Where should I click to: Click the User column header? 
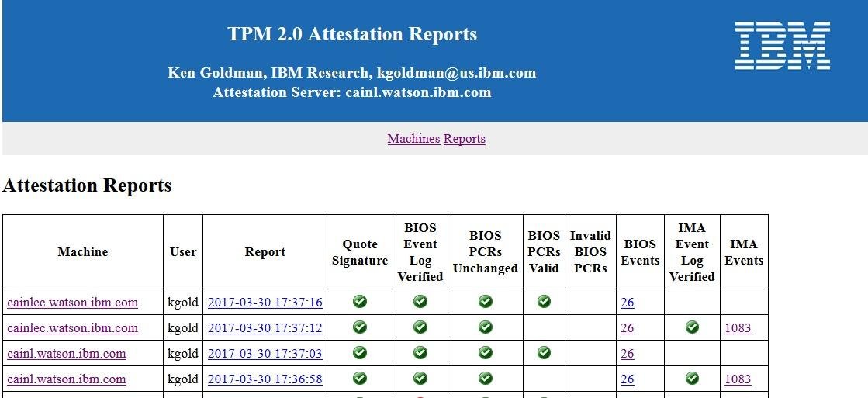(183, 252)
